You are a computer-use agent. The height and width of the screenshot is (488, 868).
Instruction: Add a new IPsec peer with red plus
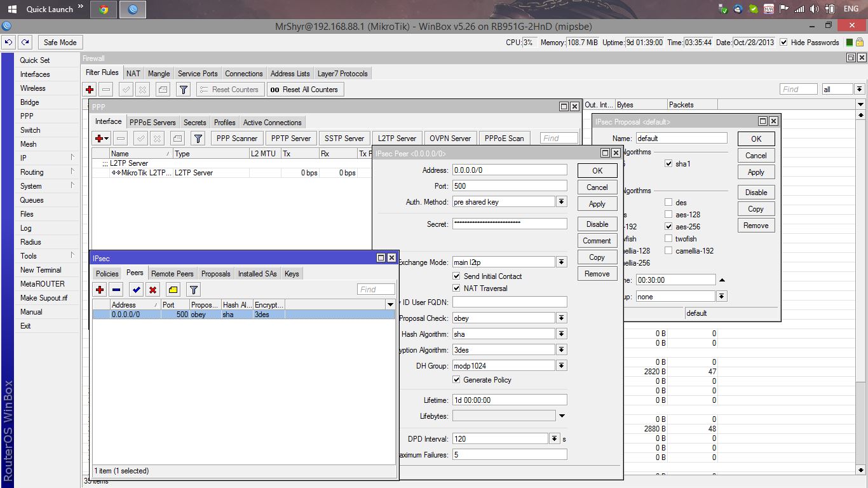tap(100, 290)
